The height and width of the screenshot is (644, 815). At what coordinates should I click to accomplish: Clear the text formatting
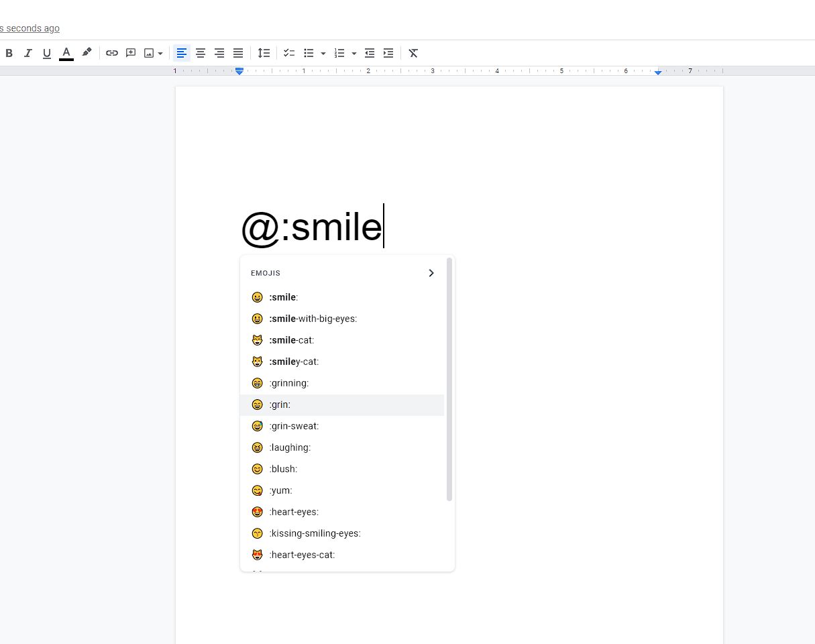[x=414, y=53]
